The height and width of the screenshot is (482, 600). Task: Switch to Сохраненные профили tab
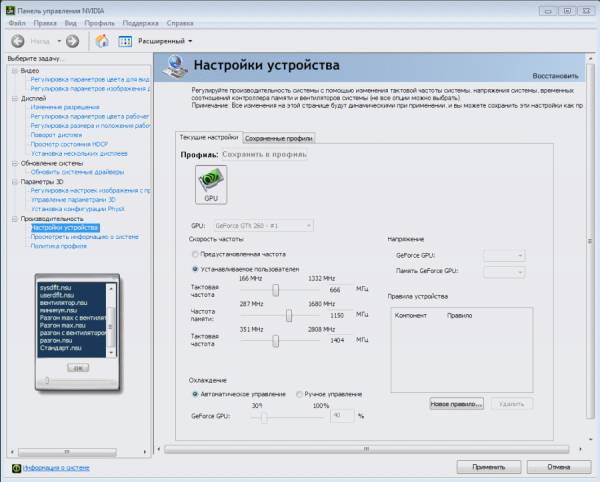[279, 138]
